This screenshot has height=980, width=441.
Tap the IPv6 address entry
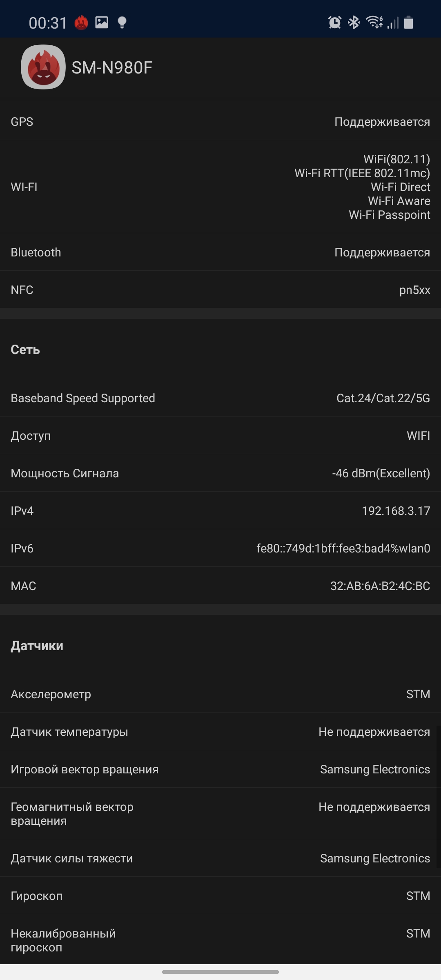pos(343,548)
